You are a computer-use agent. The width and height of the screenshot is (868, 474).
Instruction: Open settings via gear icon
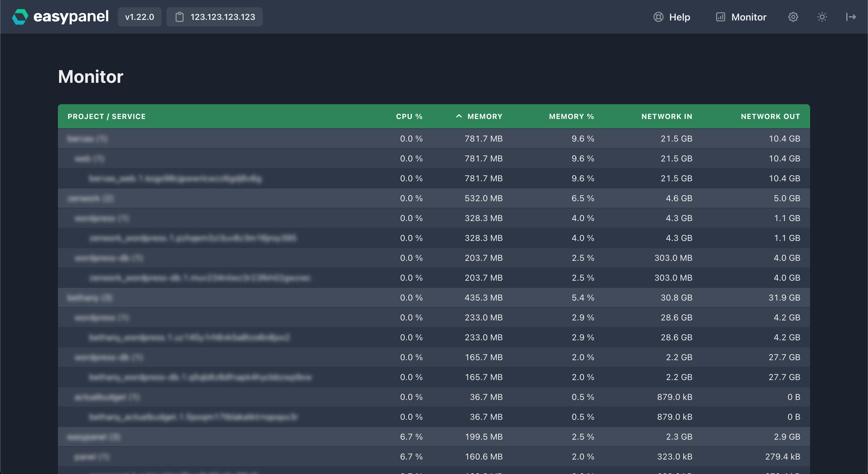793,17
